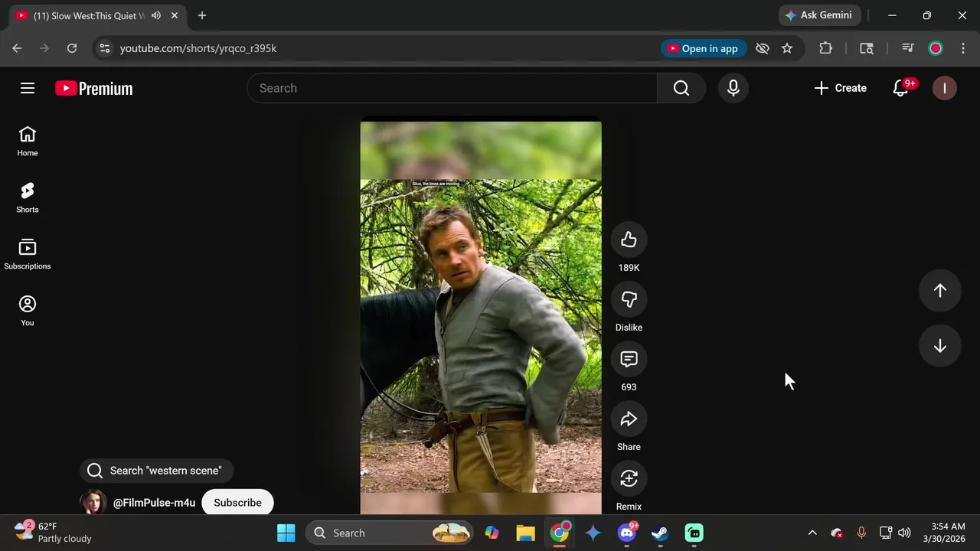Go to next Short with down arrow
The height and width of the screenshot is (551, 980).
click(940, 346)
